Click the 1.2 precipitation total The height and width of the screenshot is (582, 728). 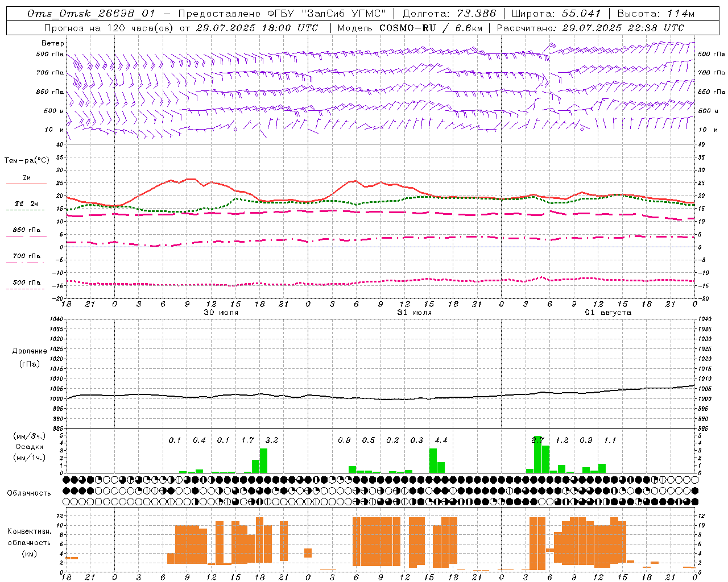click(x=562, y=440)
